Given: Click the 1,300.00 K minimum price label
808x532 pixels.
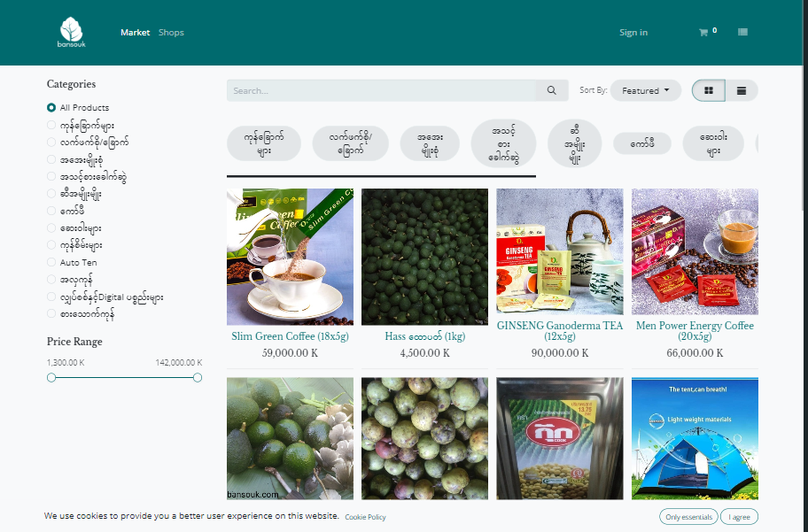Looking at the screenshot, I should coord(66,363).
